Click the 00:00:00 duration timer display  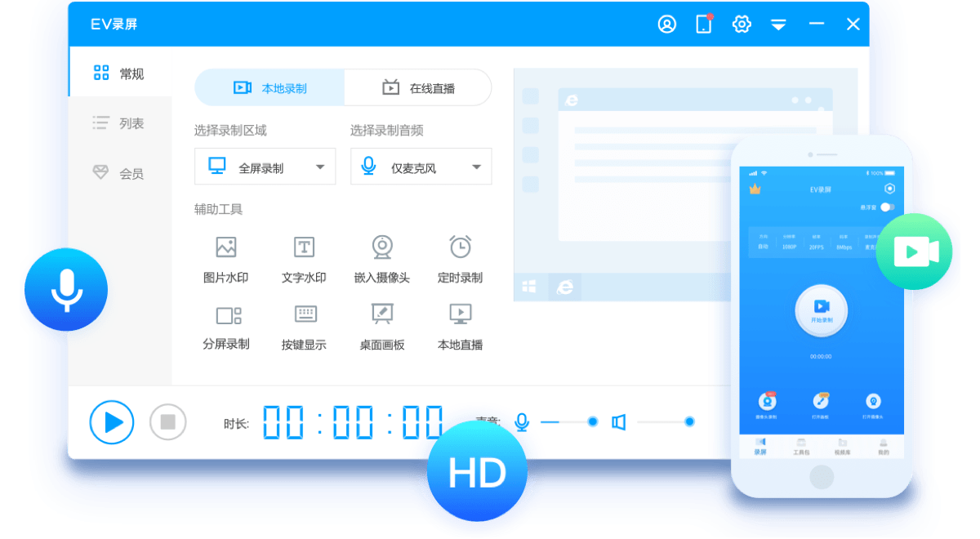coord(353,422)
